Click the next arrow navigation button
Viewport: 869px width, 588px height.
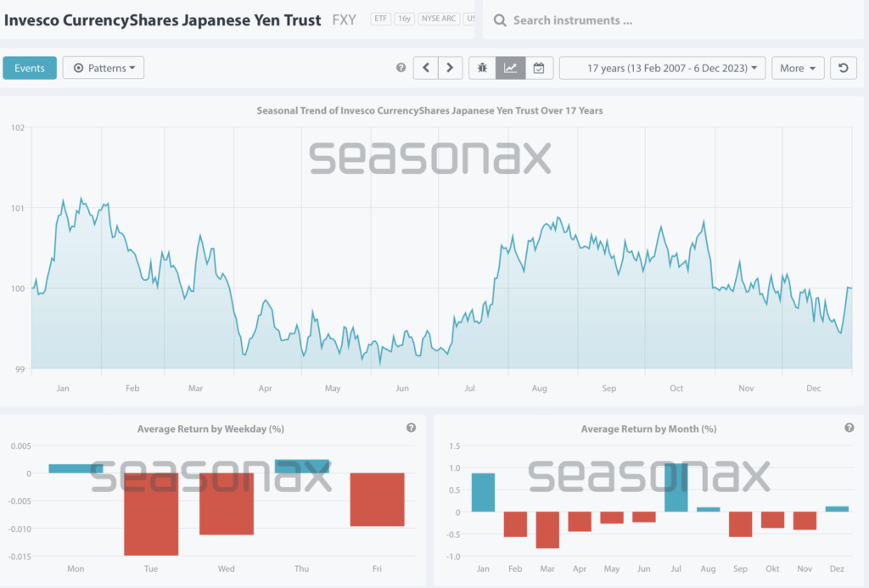coord(450,68)
